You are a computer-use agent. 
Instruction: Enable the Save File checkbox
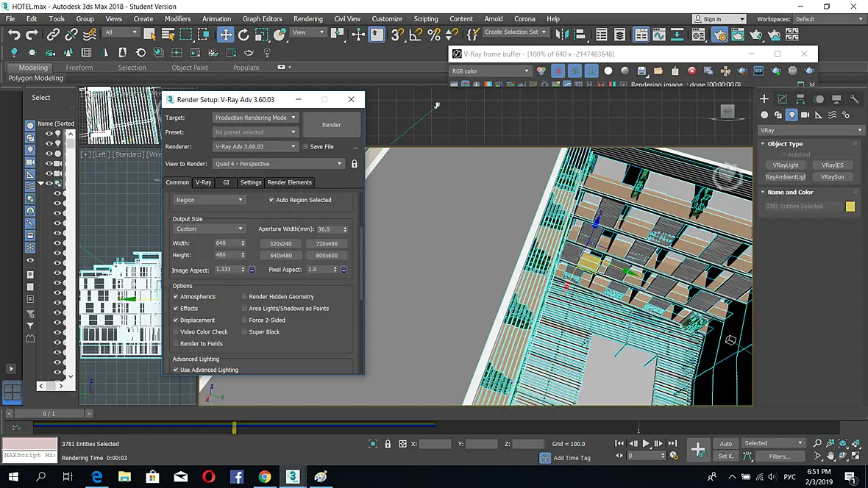305,147
